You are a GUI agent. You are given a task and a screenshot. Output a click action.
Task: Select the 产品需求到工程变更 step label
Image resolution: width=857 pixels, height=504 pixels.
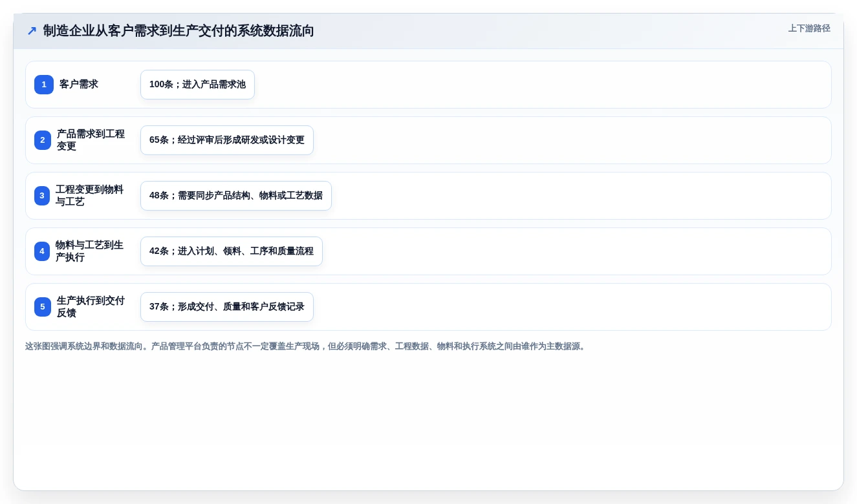(x=91, y=140)
